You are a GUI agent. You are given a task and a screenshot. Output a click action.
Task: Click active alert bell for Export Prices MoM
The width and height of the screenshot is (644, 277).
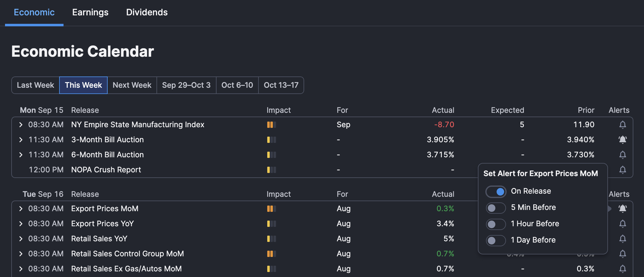[622, 209]
